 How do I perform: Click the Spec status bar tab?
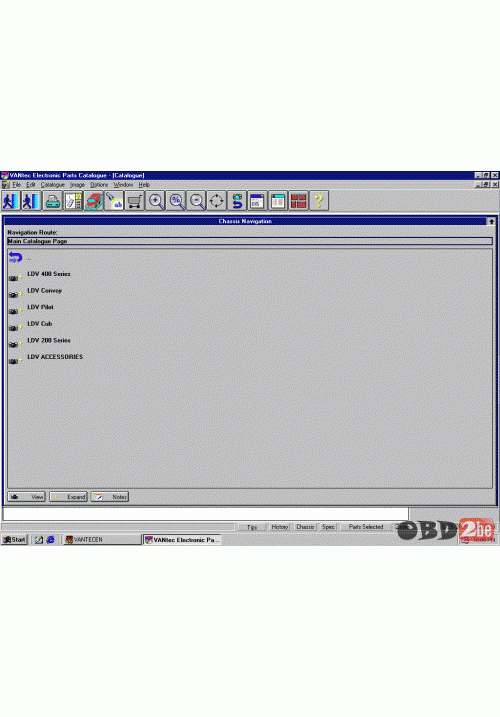(x=328, y=527)
